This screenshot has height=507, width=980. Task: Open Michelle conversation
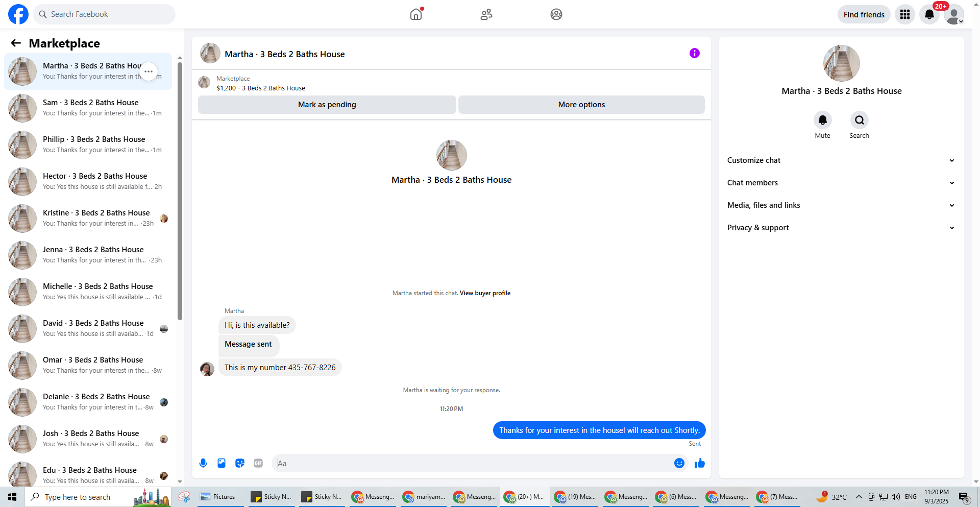[x=88, y=292]
